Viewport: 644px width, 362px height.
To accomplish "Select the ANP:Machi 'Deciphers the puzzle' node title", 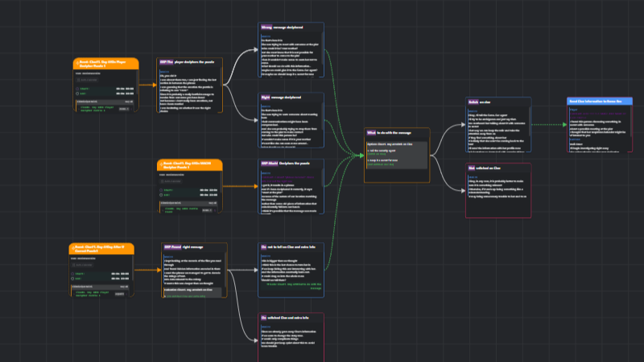I will point(295,163).
